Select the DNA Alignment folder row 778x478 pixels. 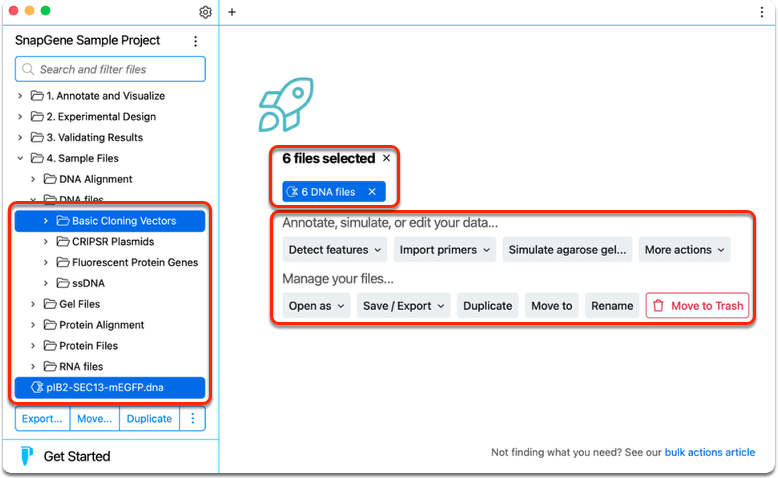(x=110, y=179)
